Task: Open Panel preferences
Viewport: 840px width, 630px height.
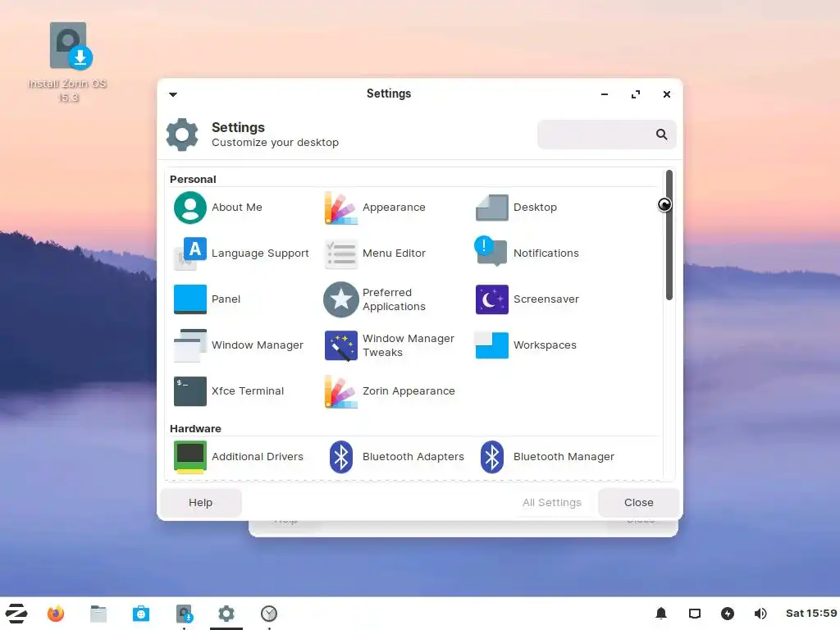Action: [x=207, y=299]
